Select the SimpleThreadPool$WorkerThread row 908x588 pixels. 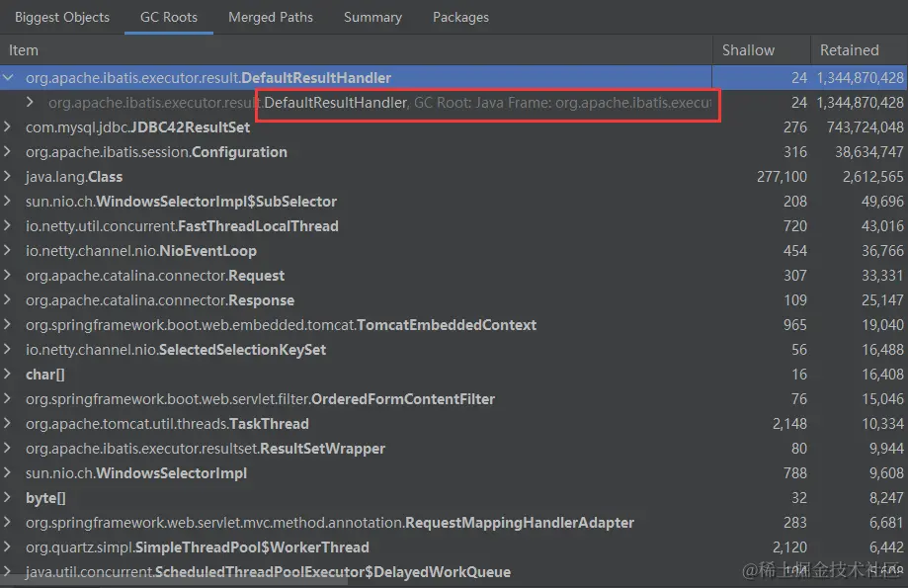(198, 546)
